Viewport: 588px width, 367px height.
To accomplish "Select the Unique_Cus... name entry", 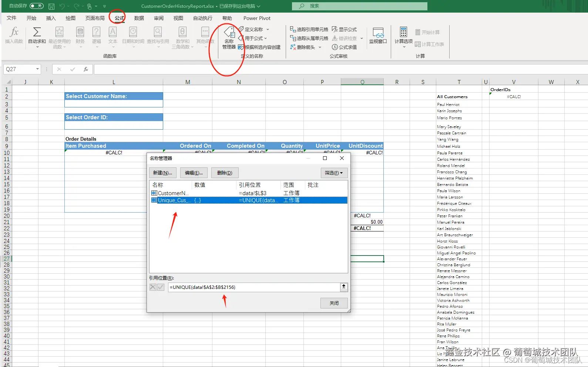I will [248, 200].
